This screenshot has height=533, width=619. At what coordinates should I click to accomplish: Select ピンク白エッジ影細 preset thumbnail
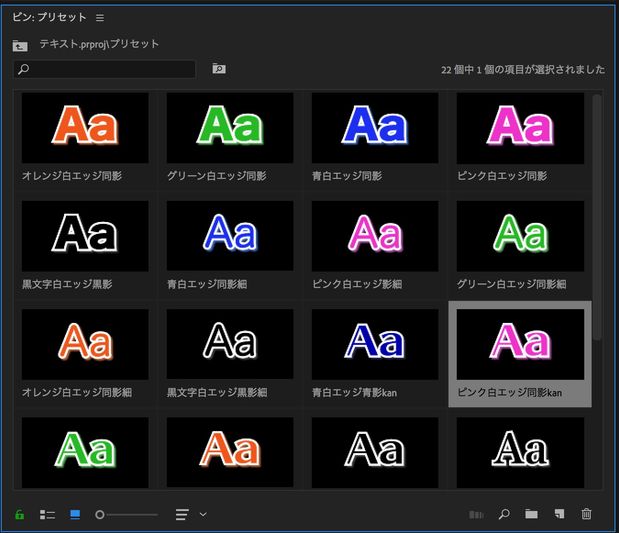point(375,236)
